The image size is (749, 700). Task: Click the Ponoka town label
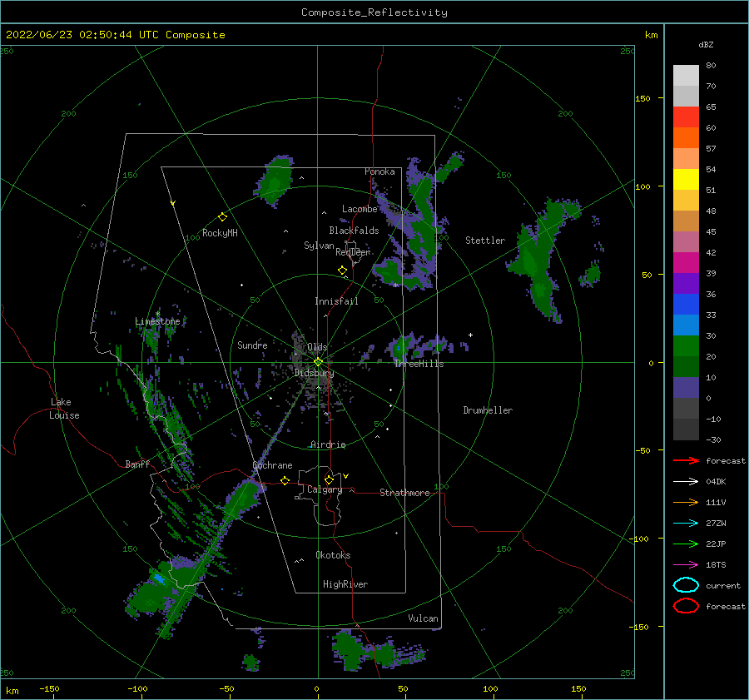379,171
